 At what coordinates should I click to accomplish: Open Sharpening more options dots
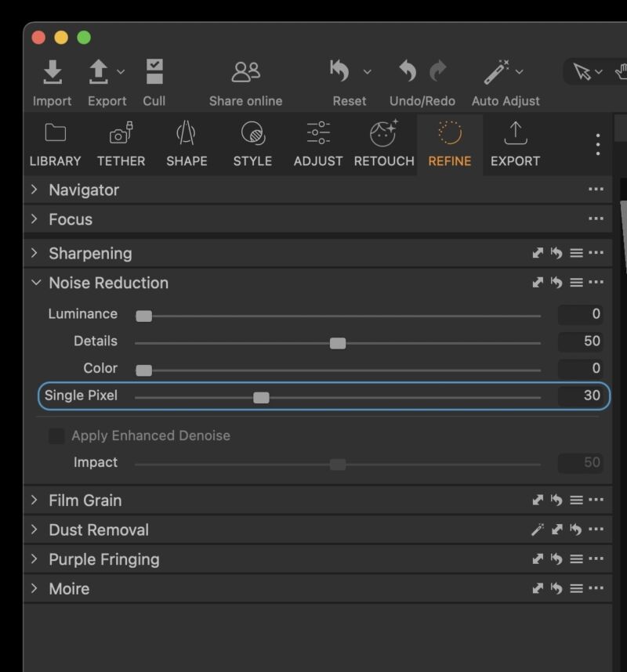tap(596, 252)
